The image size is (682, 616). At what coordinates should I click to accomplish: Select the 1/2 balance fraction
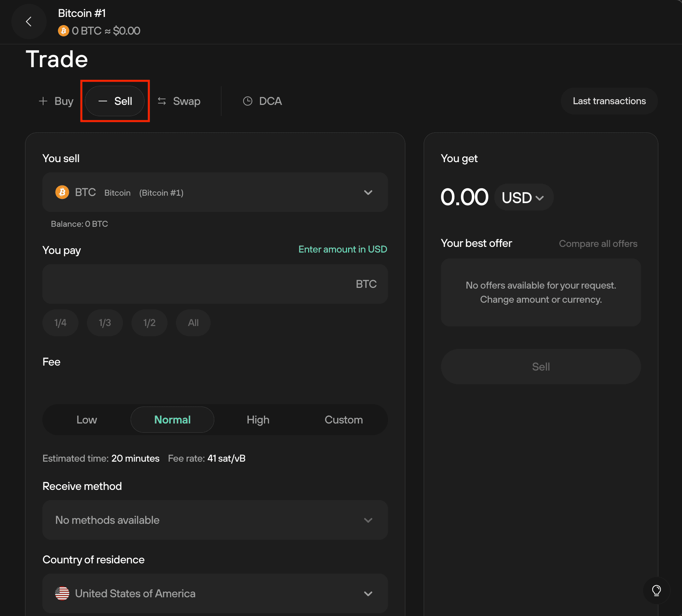(149, 323)
